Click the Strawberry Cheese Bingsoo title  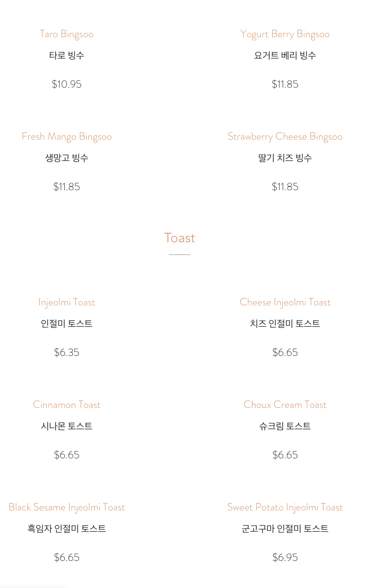pos(285,137)
